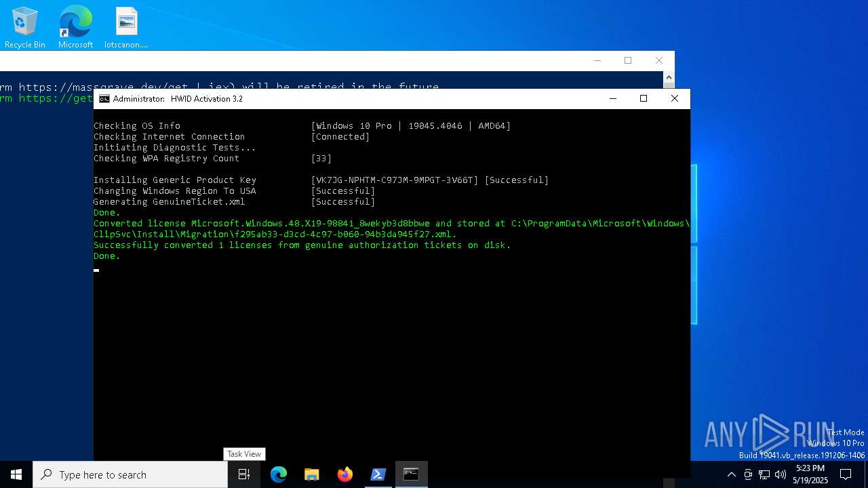
Task: Click the Windows Start button
Action: 16,474
